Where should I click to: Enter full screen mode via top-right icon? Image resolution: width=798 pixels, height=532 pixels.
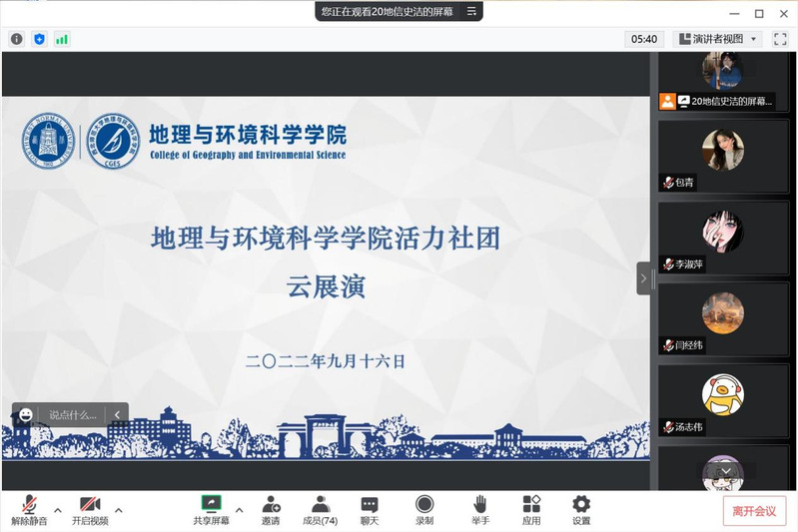coord(780,39)
